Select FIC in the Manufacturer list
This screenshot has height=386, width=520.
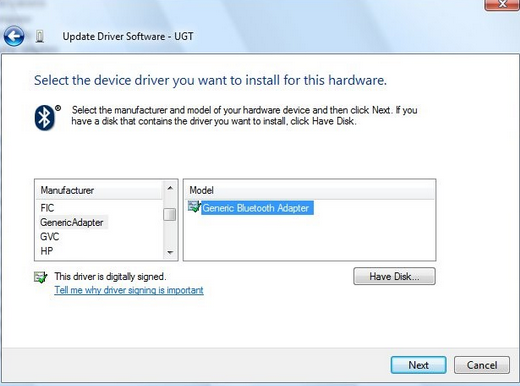pos(47,208)
